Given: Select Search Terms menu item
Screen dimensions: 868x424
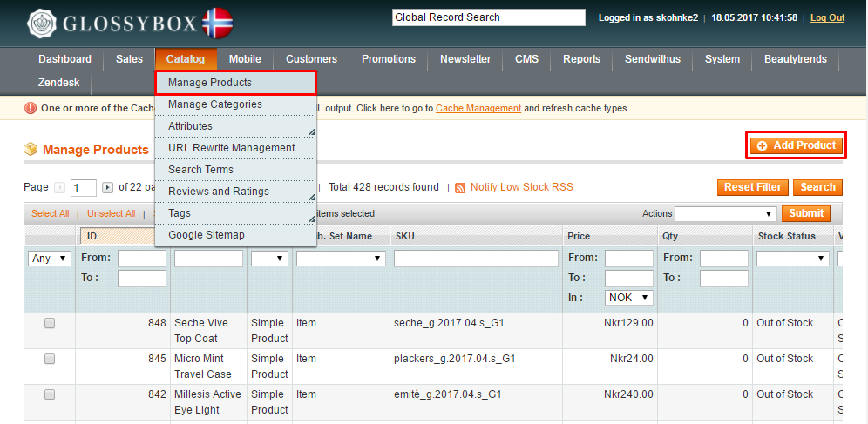Looking at the screenshot, I should point(235,170).
